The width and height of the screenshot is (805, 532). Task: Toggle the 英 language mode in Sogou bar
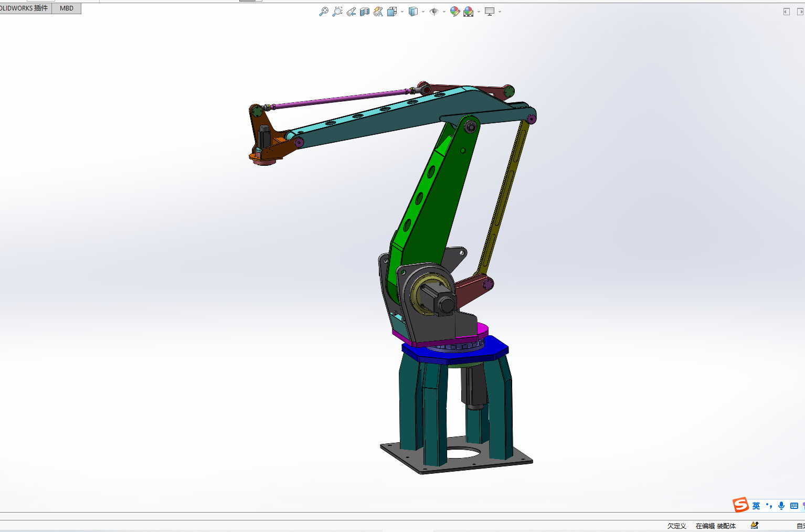tap(756, 506)
